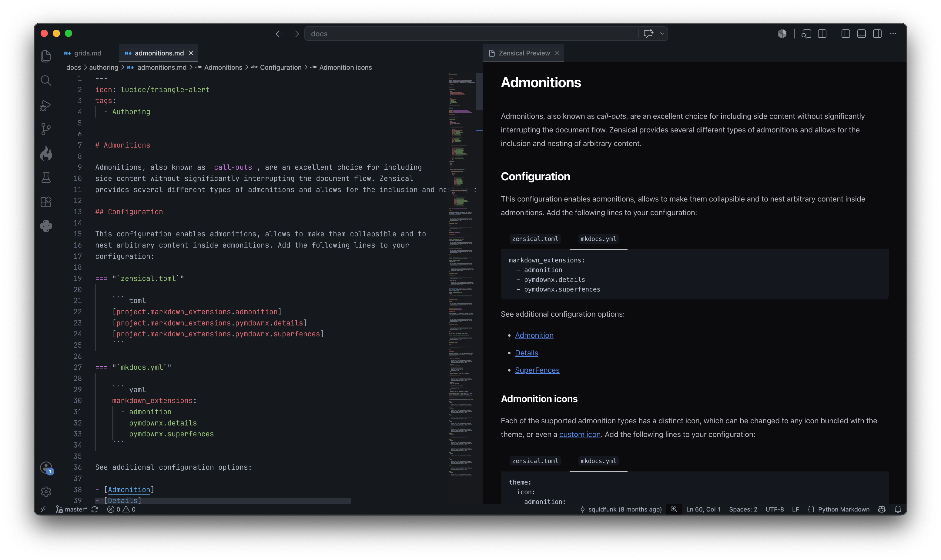The image size is (941, 560).
Task: Synchronize changes with the sync icon
Action: coord(95,509)
